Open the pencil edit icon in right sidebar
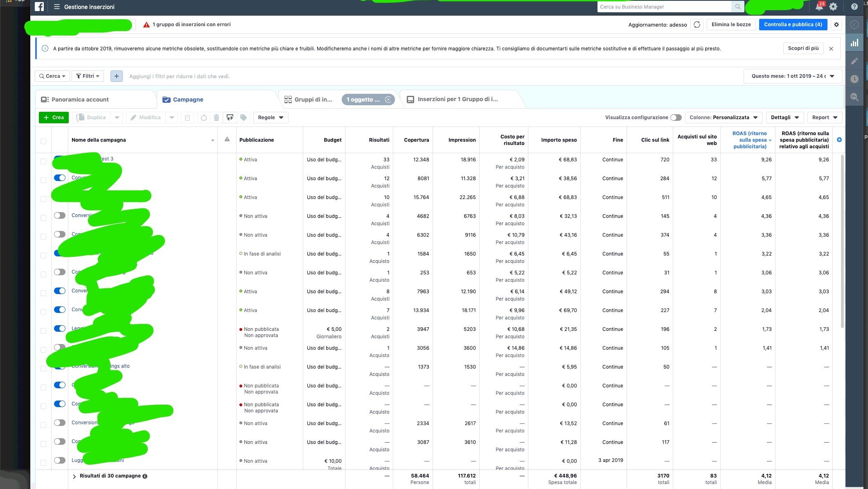 pyautogui.click(x=854, y=61)
